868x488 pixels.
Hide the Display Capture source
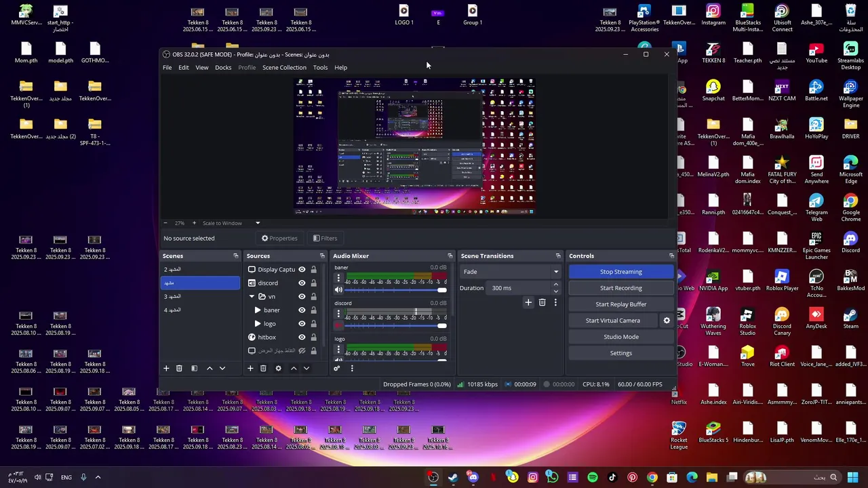coord(302,269)
